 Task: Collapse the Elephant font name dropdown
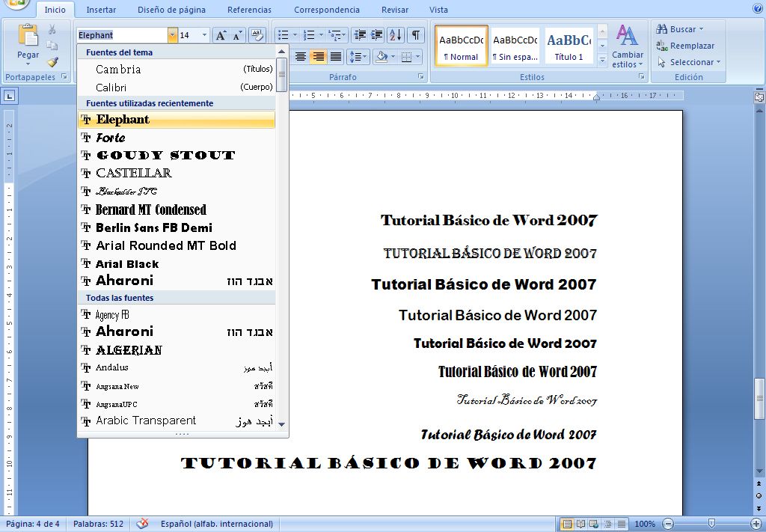point(173,35)
